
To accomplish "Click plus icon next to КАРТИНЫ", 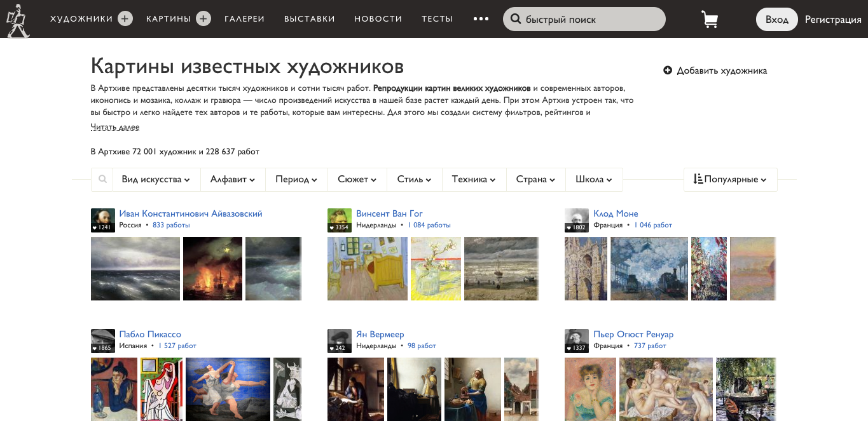I will click(x=203, y=19).
